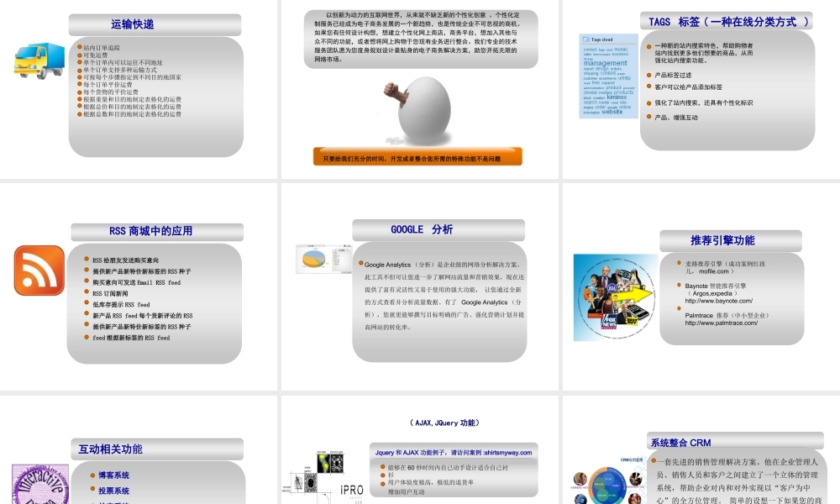Click the Google Analytics paragraph first line
This screenshot has height=504, width=840.
click(442, 265)
